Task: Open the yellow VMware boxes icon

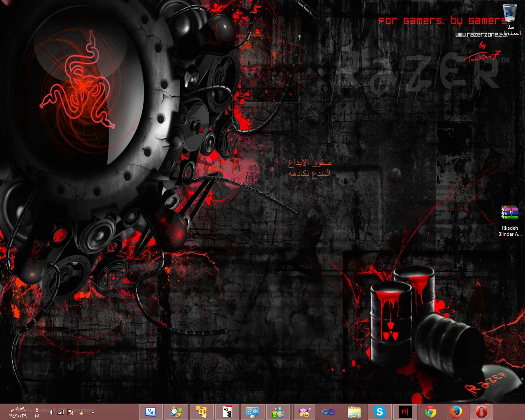Action: (201, 412)
